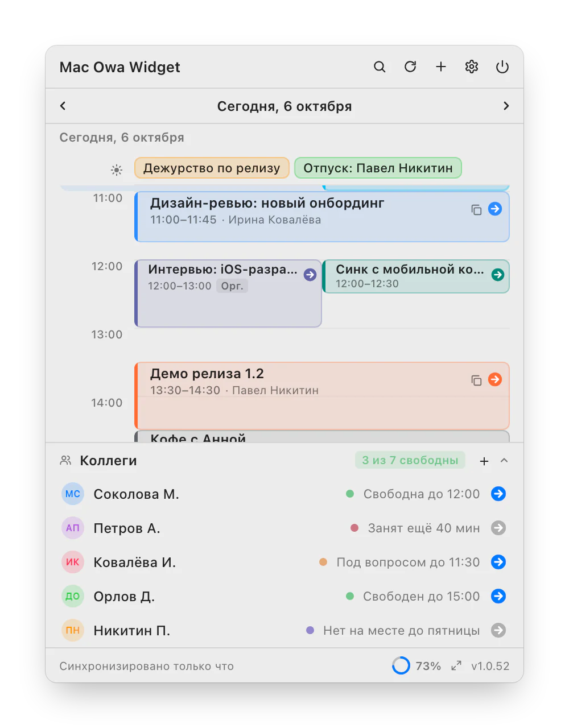Click 11:00–11:45 · Ирина Ковалёва text
Screen dimensions: 569x728
tap(236, 220)
